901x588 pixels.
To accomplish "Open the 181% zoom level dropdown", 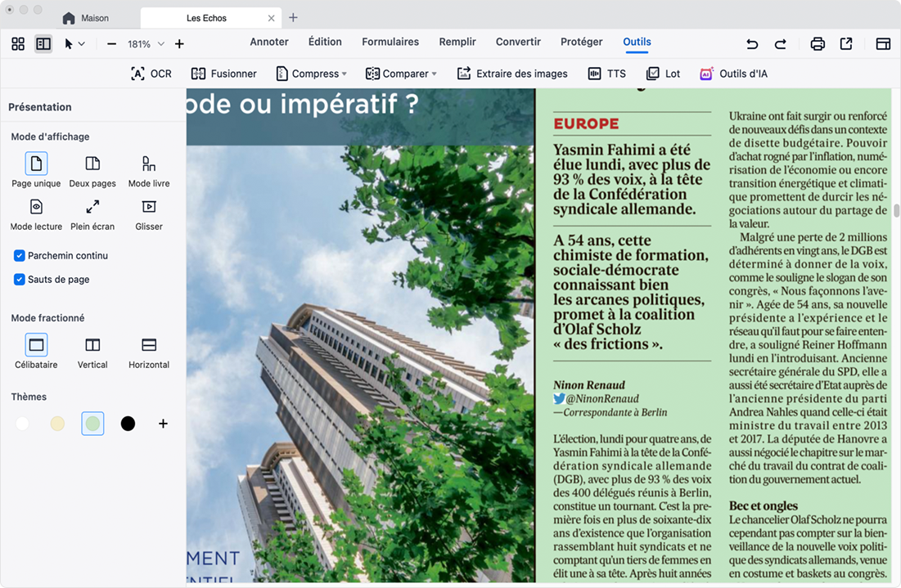I will point(160,44).
